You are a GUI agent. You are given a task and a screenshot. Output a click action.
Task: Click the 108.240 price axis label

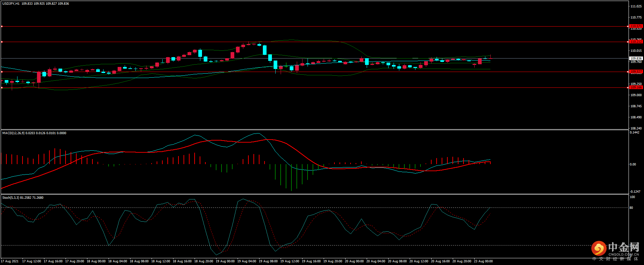click(636, 128)
